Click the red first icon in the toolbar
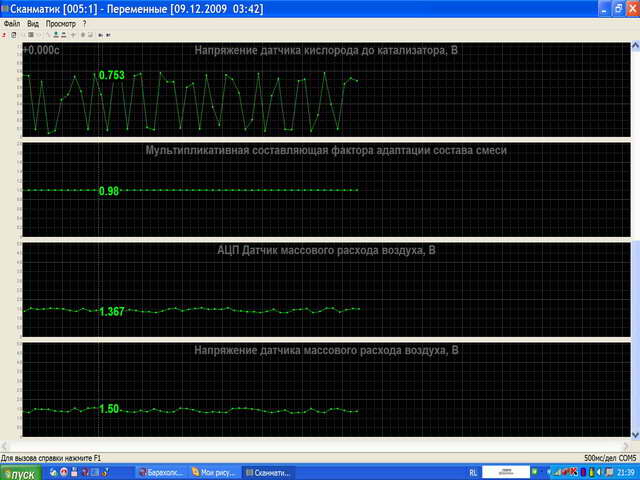Viewport: 640px width, 480px height. coord(4,35)
